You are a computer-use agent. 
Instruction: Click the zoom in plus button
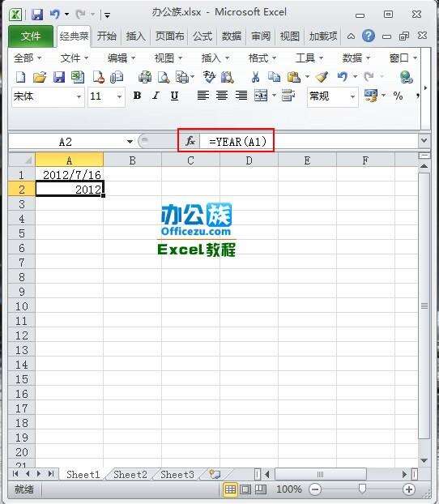(409, 489)
